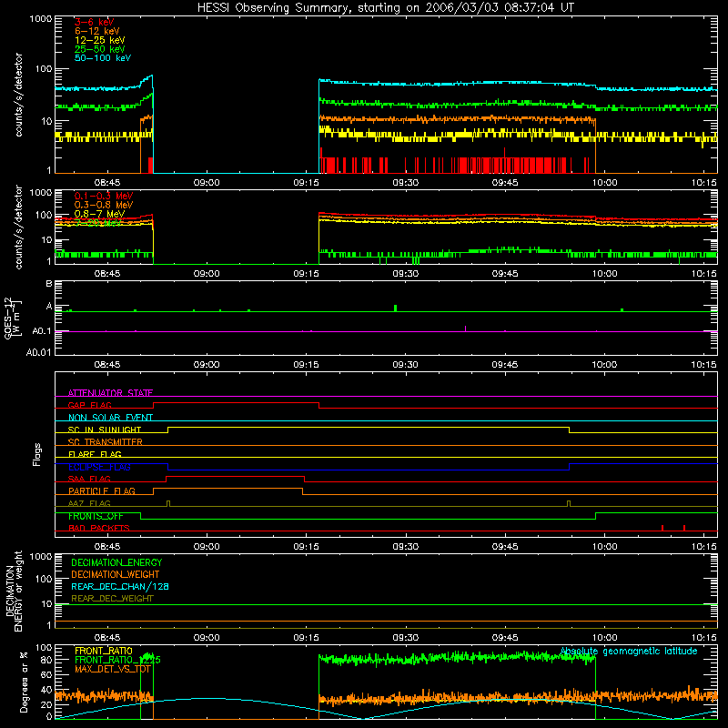Click the Absolute geomagnetic latitude label
728x728 pixels.
tap(629, 651)
